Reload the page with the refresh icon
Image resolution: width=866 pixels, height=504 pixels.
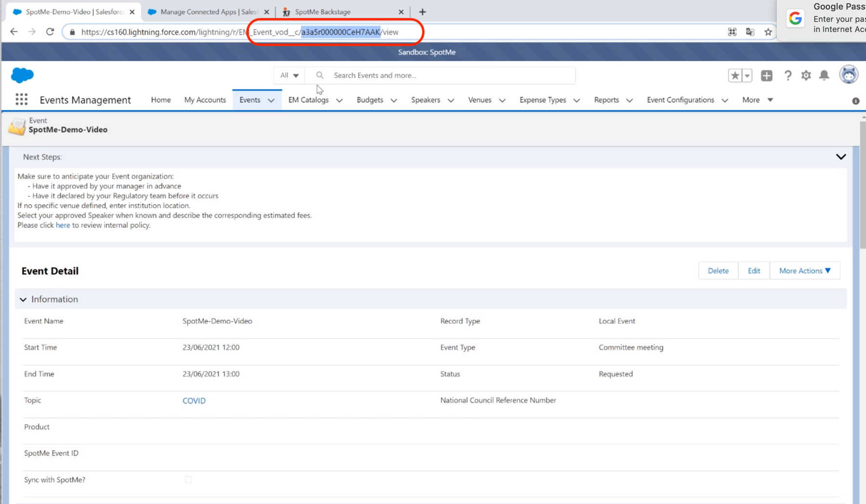click(50, 32)
